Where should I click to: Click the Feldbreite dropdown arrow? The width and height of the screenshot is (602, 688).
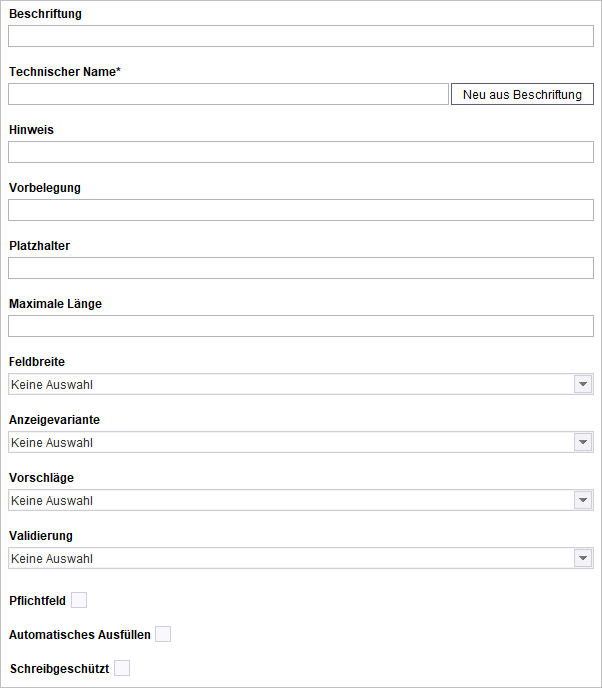click(583, 384)
